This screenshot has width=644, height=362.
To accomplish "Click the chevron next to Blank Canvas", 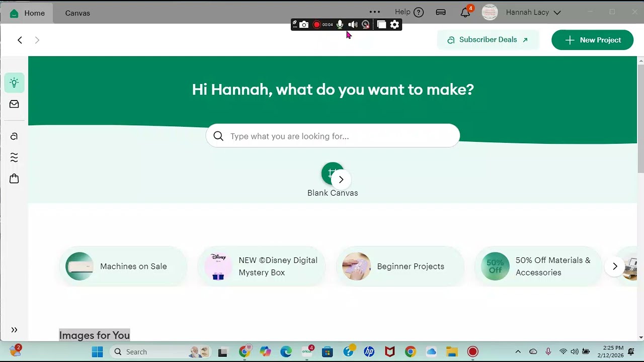I will pos(341,179).
